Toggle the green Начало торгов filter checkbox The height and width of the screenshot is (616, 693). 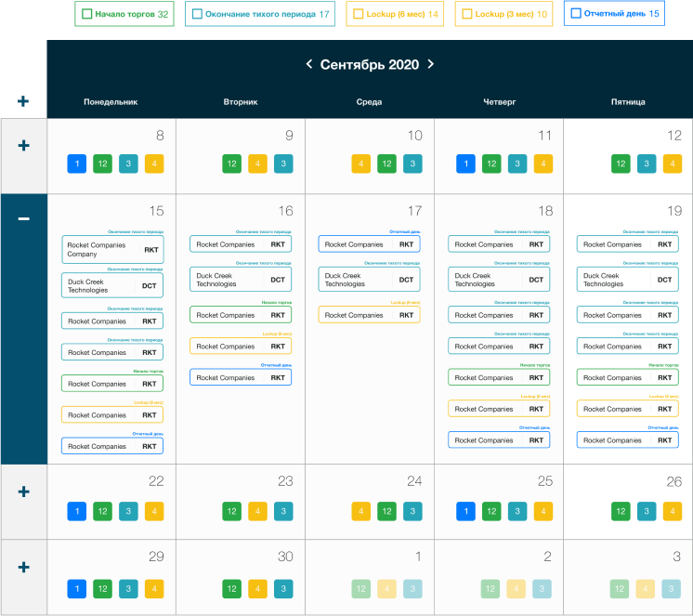(87, 14)
